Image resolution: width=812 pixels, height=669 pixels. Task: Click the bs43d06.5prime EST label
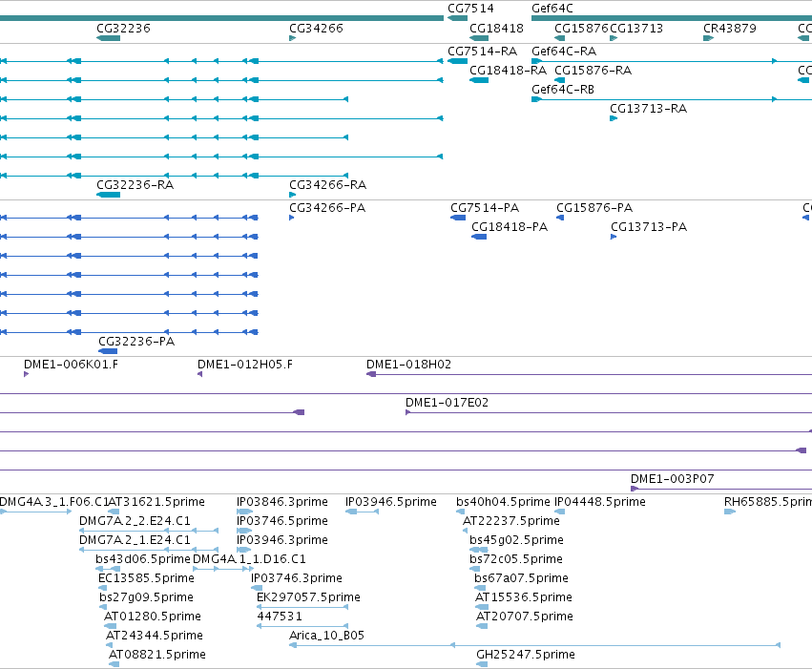point(143,559)
